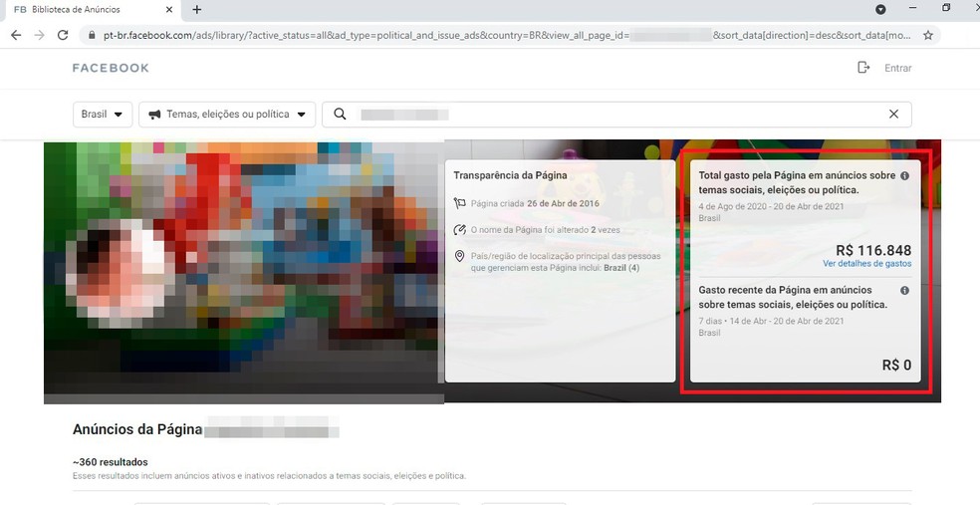Click the page name changed icon
Screen dimensions: 980x505
point(460,229)
